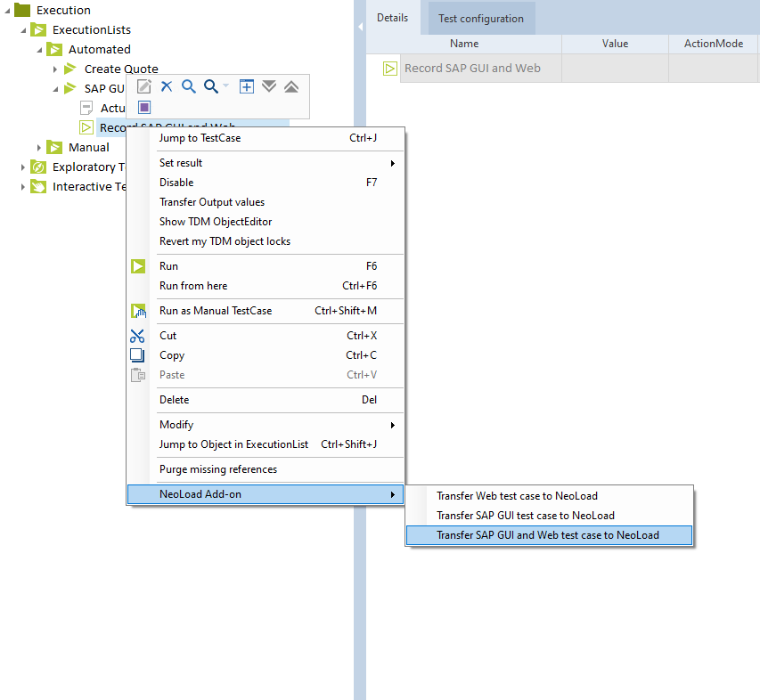This screenshot has height=700, width=760.
Task: Select the Edit icon in the mini toolbar
Action: point(143,86)
